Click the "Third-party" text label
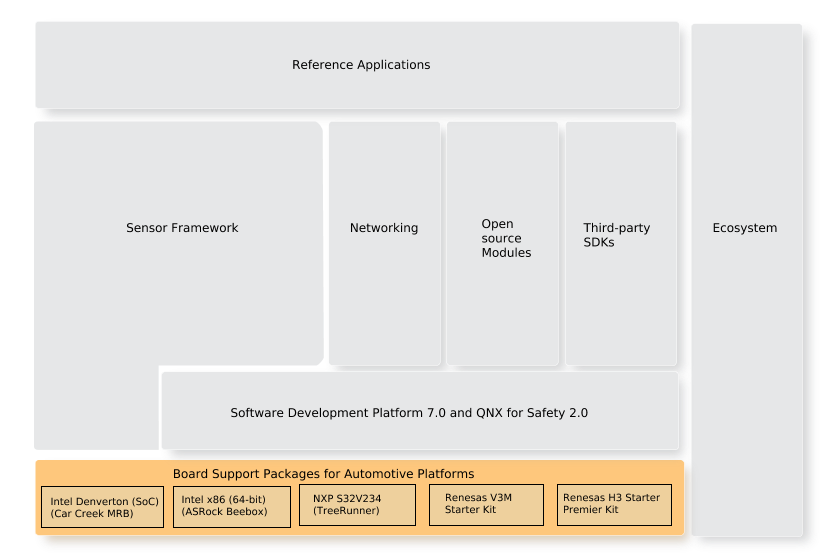The width and height of the screenshot is (823, 560). [x=616, y=228]
